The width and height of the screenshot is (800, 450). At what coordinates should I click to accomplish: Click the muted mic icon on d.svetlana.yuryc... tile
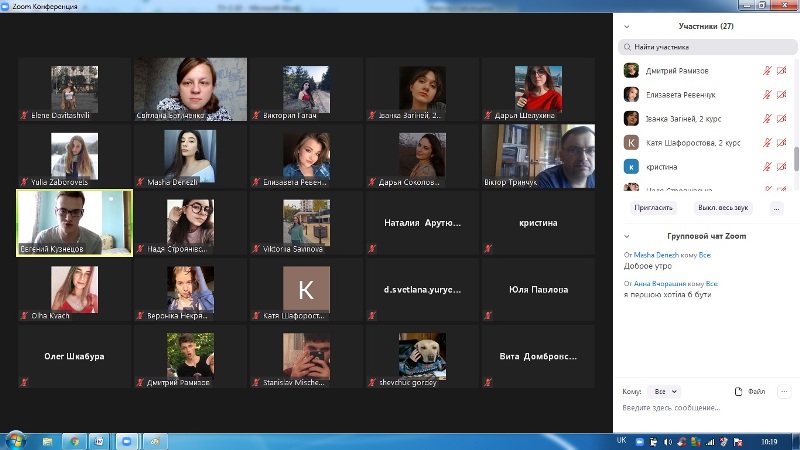point(372,315)
